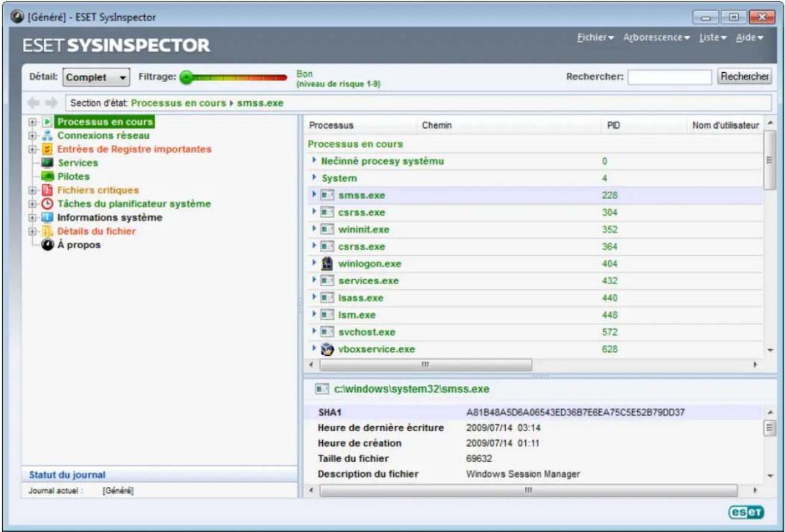Viewport: 785px width, 532px height.
Task: Click the Tâches du planificateur clock icon
Action: pos(47,204)
